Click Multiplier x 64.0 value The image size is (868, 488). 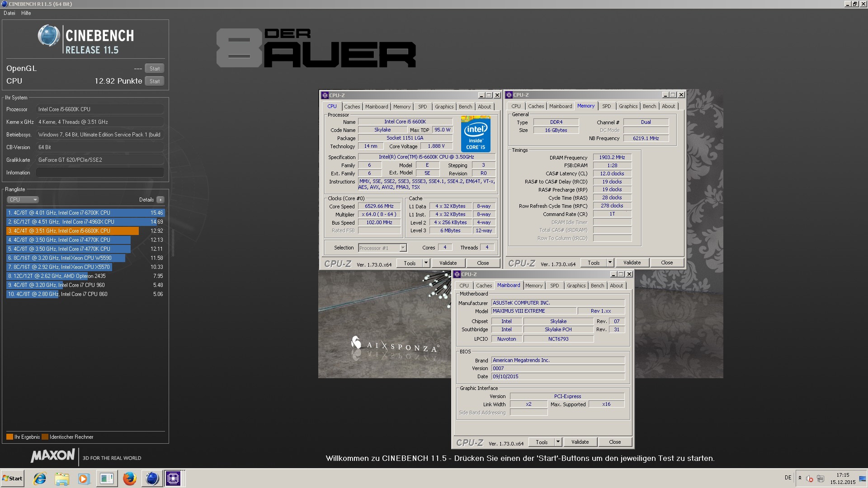click(x=379, y=214)
